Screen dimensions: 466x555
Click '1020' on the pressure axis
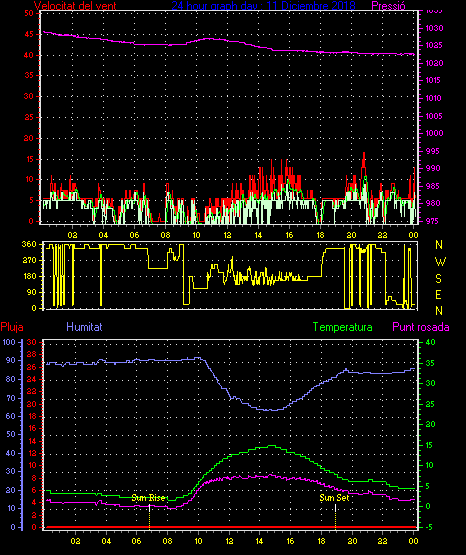click(x=434, y=63)
